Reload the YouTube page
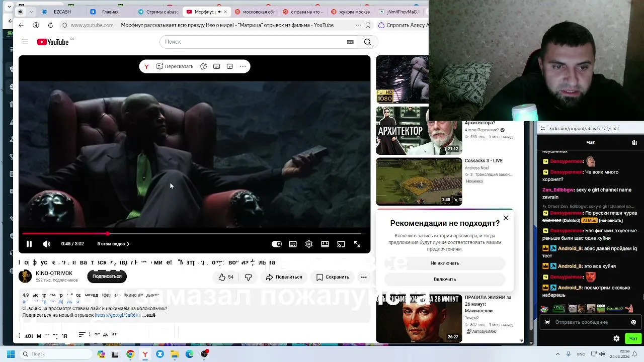 point(50,25)
